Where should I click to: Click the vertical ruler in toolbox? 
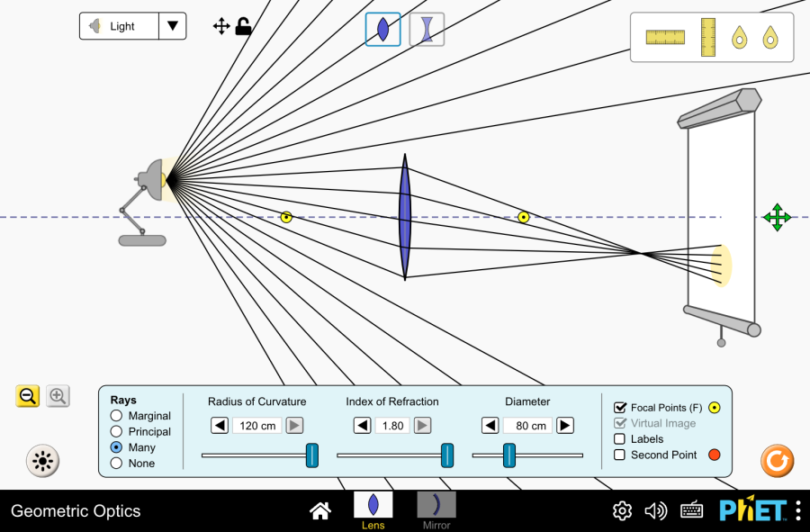(707, 37)
